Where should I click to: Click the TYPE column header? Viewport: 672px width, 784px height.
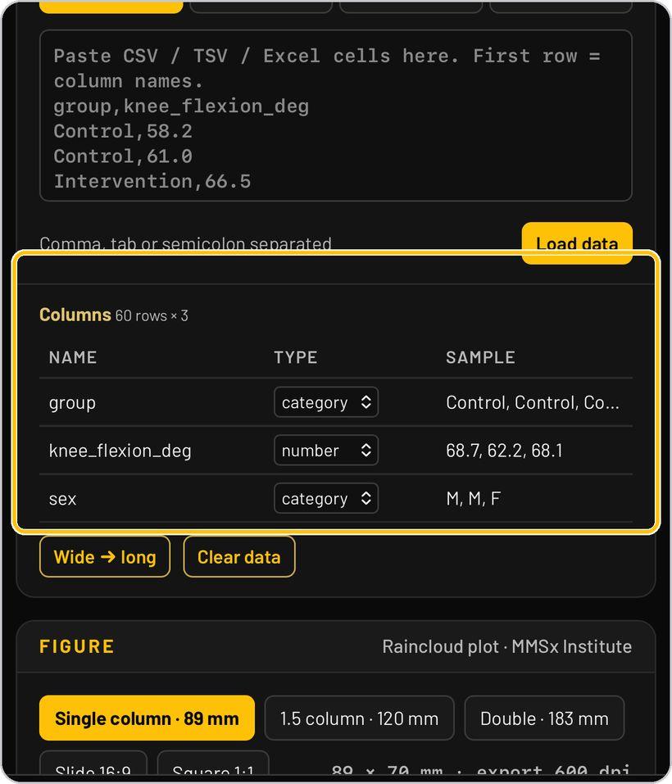click(296, 357)
